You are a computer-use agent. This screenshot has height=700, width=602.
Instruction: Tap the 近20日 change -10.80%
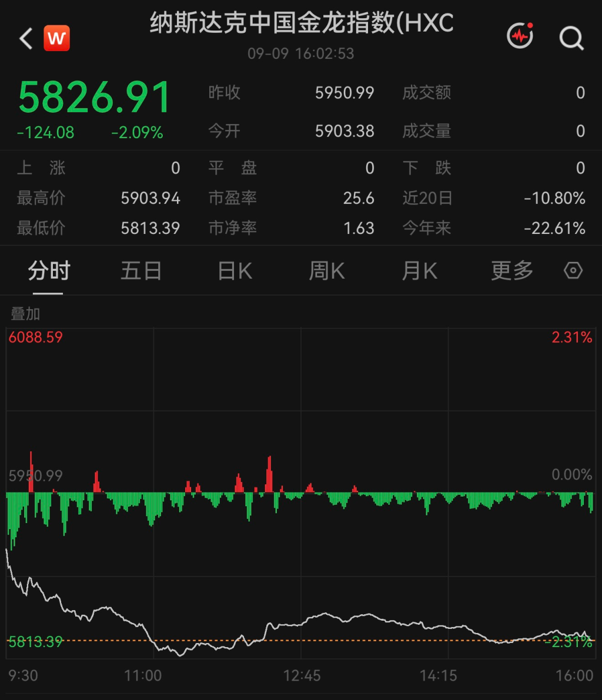click(x=554, y=198)
